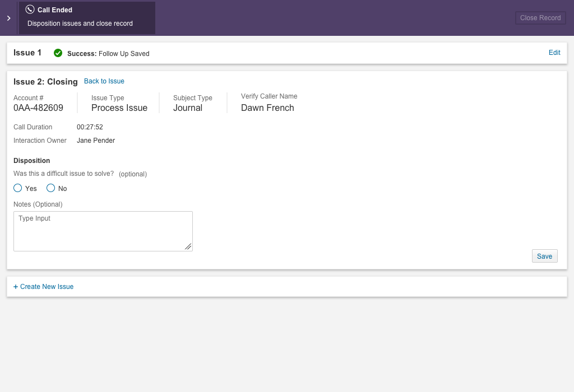Click Edit link for Issue 1
The image size is (574, 392).
[x=554, y=53]
